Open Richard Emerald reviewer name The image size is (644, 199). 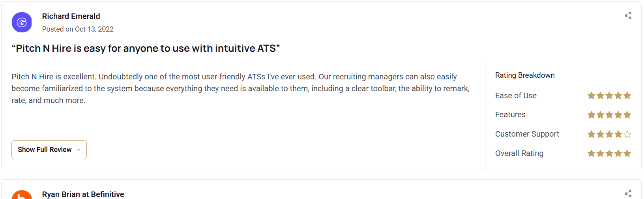[x=71, y=16]
